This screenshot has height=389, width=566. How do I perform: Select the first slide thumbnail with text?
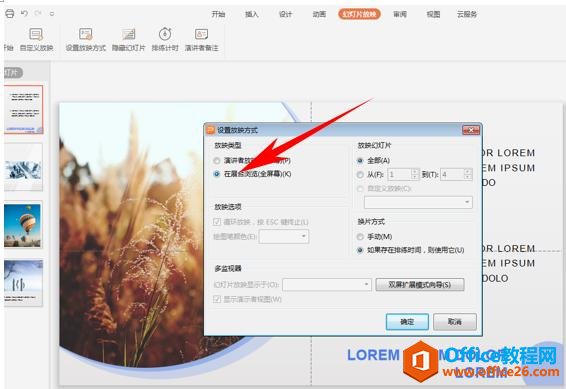pyautogui.click(x=24, y=109)
